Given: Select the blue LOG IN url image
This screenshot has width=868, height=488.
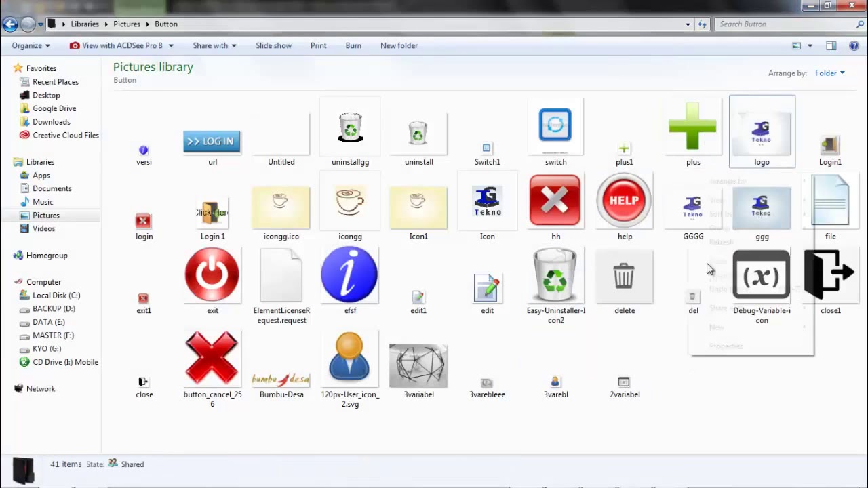Looking at the screenshot, I should click(212, 141).
